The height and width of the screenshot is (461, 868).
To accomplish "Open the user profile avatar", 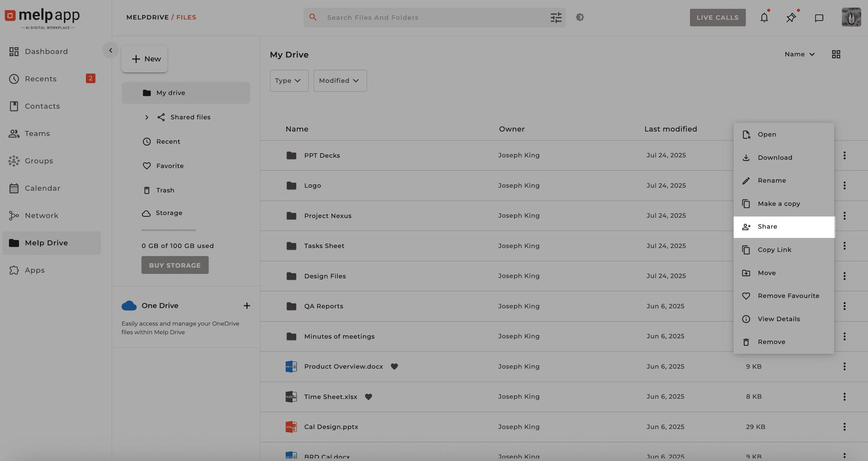I will click(x=851, y=18).
